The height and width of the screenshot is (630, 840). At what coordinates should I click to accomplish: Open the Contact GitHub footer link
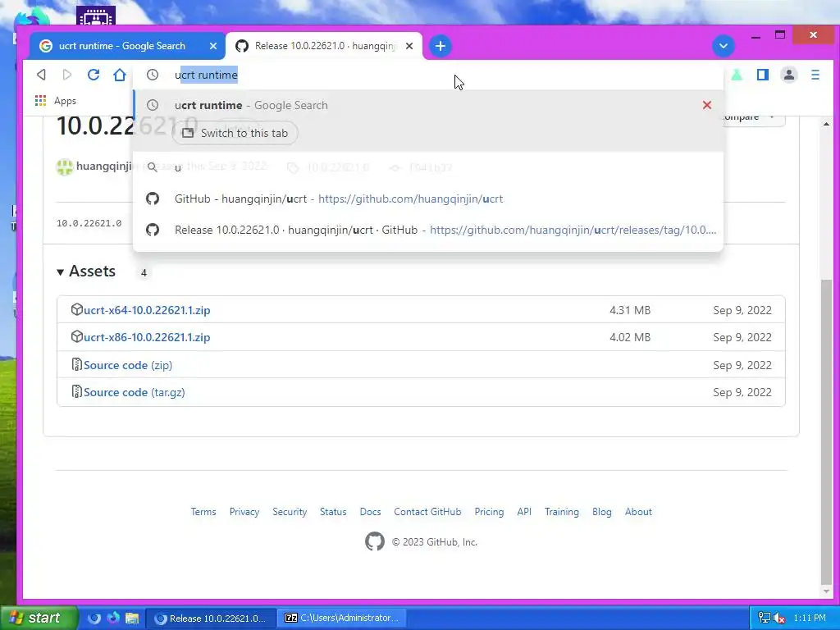coord(427,512)
